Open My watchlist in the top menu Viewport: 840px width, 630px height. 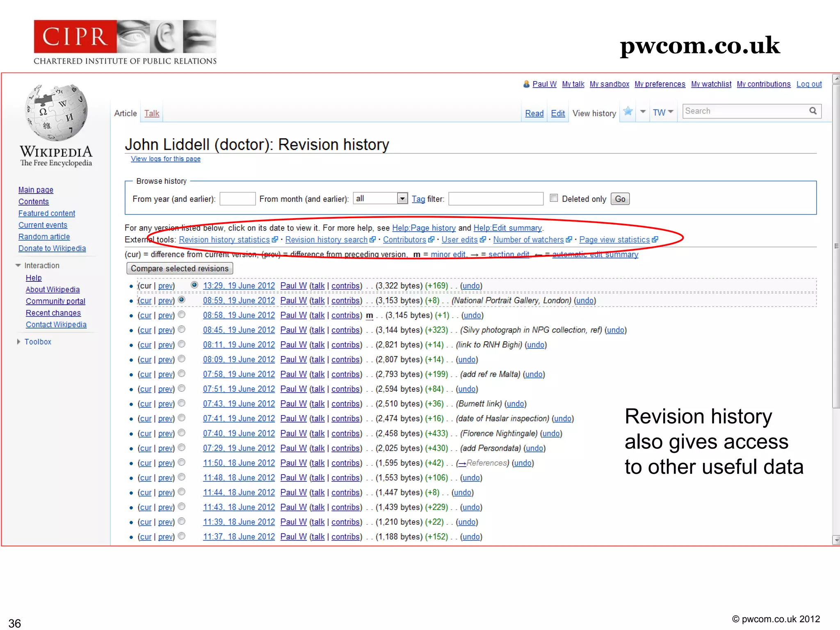(x=711, y=84)
